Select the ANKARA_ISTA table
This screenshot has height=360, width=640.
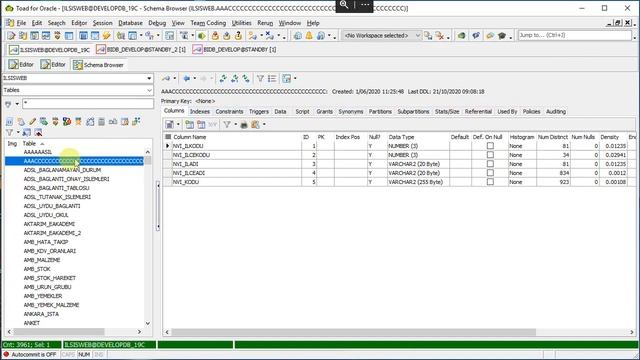pyautogui.click(x=41, y=314)
